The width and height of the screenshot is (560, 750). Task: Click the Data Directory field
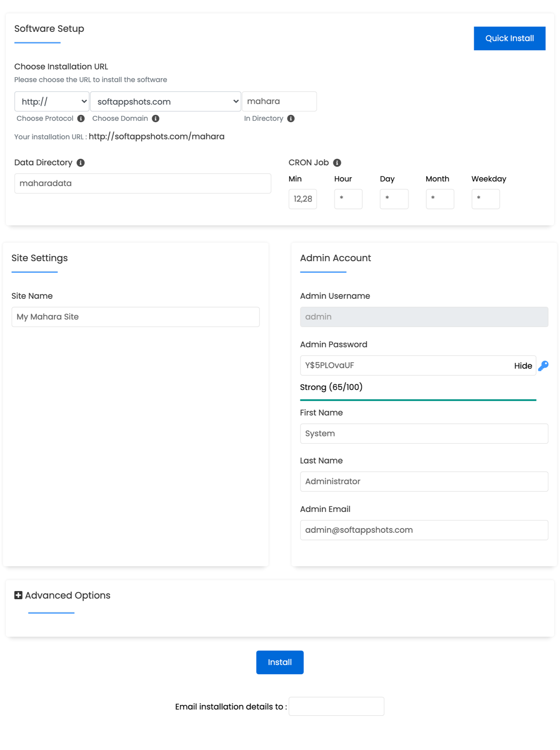(143, 183)
